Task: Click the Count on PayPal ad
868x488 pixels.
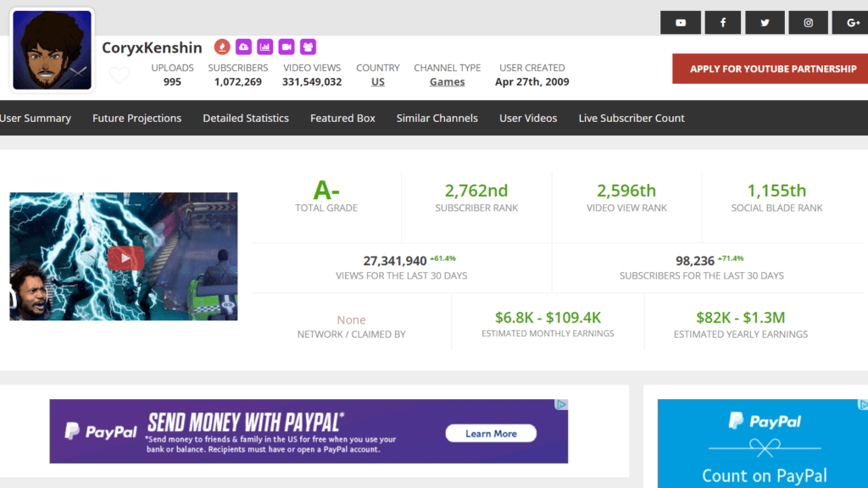Action: click(x=763, y=444)
